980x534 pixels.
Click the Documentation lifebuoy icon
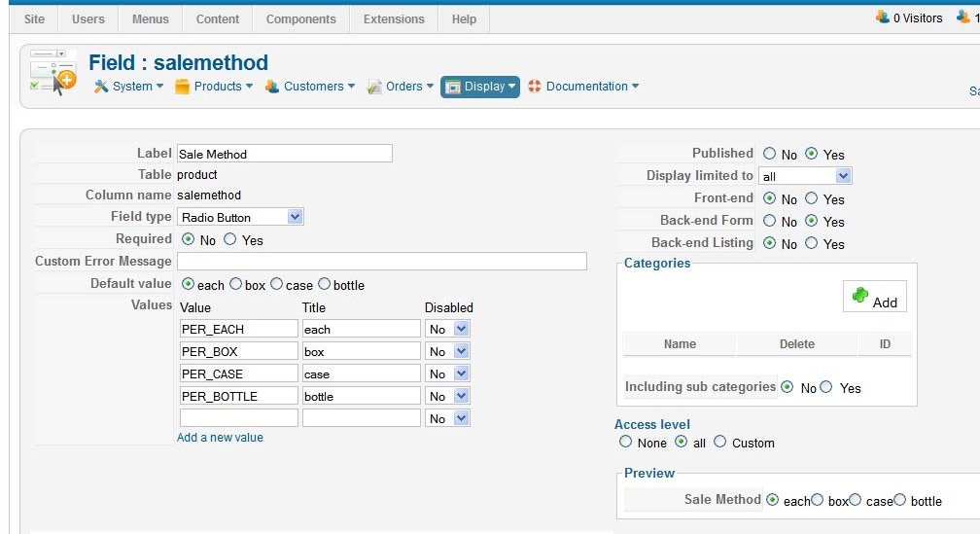pyautogui.click(x=535, y=87)
